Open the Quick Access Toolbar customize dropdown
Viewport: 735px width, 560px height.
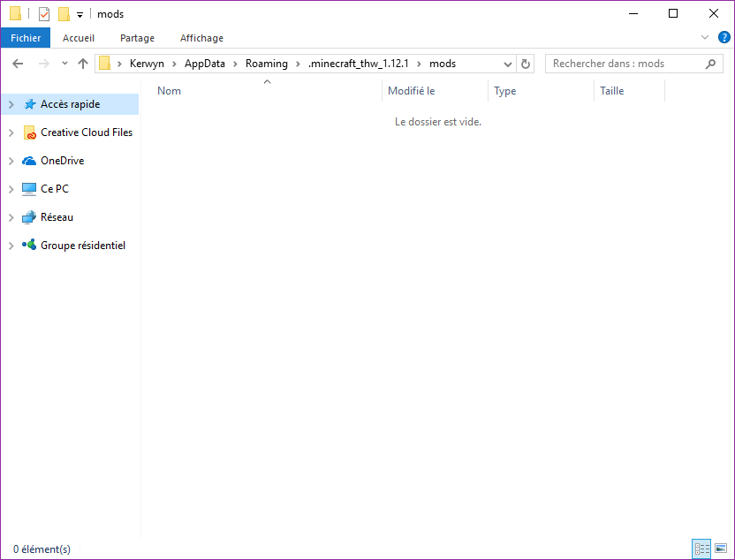click(x=80, y=15)
